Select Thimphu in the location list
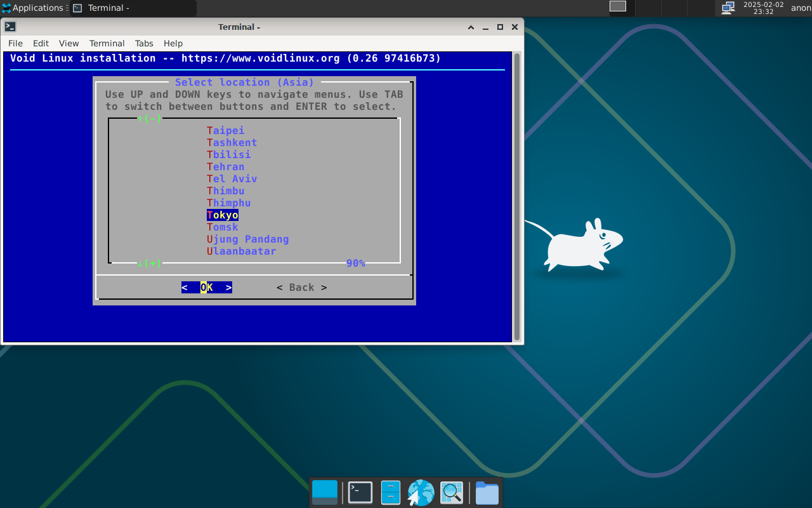The image size is (812, 508). [228, 203]
